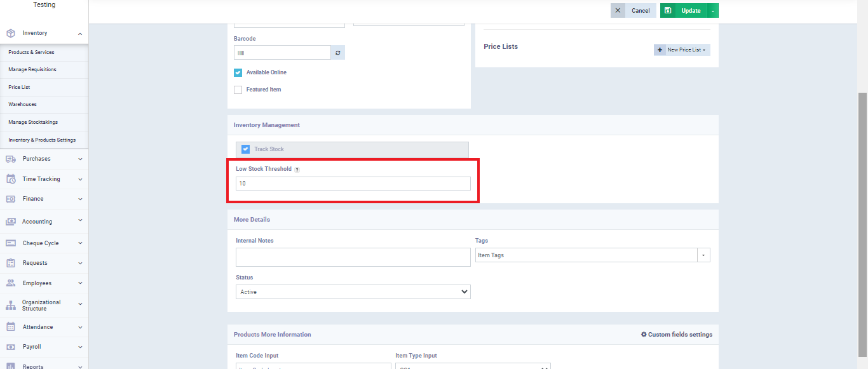
Task: Uncheck the Available Online checkbox
Action: 238,72
